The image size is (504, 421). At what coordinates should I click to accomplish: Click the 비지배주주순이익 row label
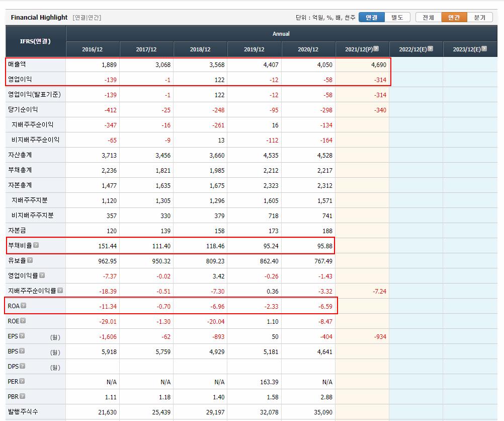[35, 139]
